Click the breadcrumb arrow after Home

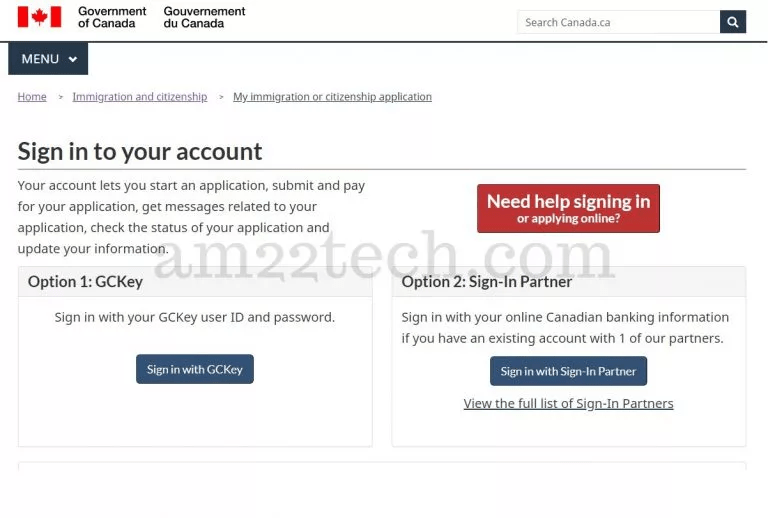[61, 97]
